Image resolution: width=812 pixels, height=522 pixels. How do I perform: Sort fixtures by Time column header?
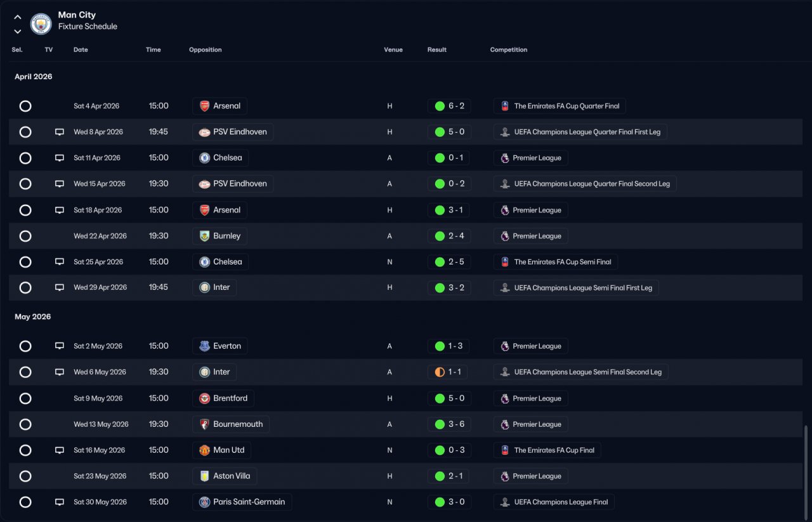point(154,49)
